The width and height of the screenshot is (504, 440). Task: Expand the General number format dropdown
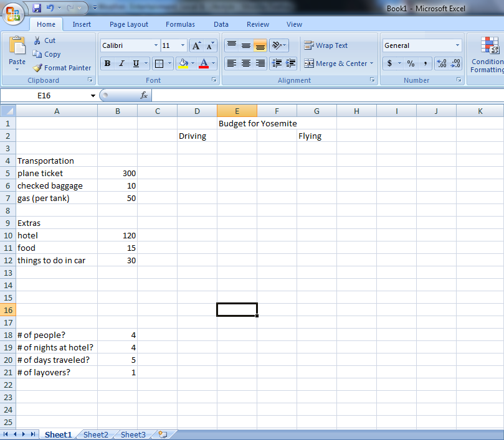(457, 45)
